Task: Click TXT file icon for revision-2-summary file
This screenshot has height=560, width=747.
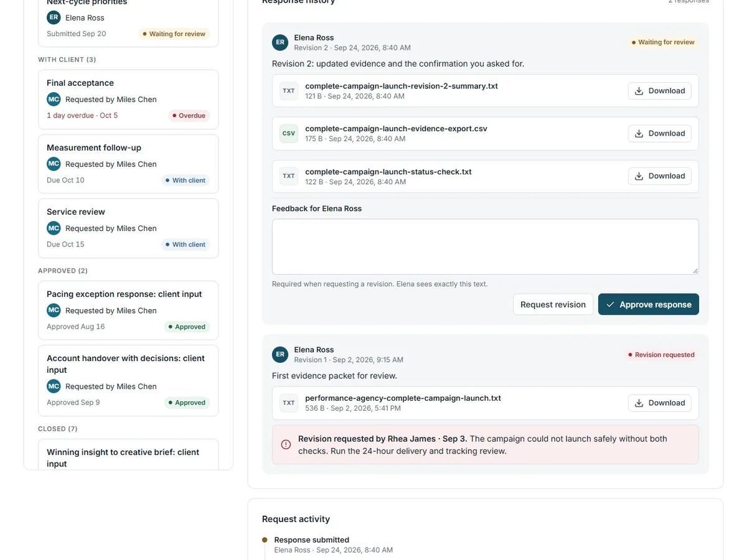Action: click(x=289, y=91)
